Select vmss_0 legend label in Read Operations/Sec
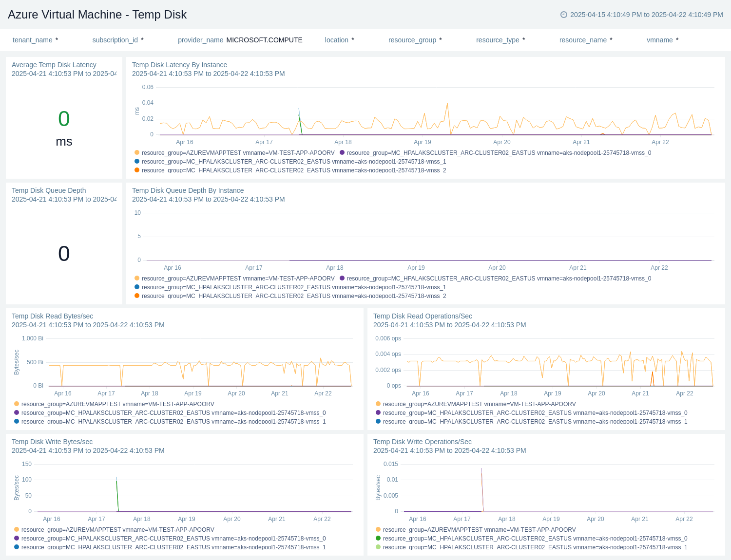 tap(535, 413)
